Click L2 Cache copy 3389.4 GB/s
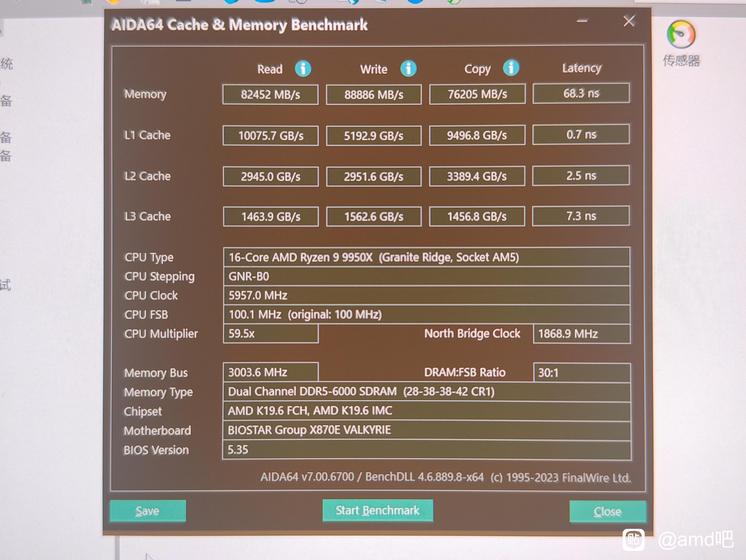 [x=477, y=176]
